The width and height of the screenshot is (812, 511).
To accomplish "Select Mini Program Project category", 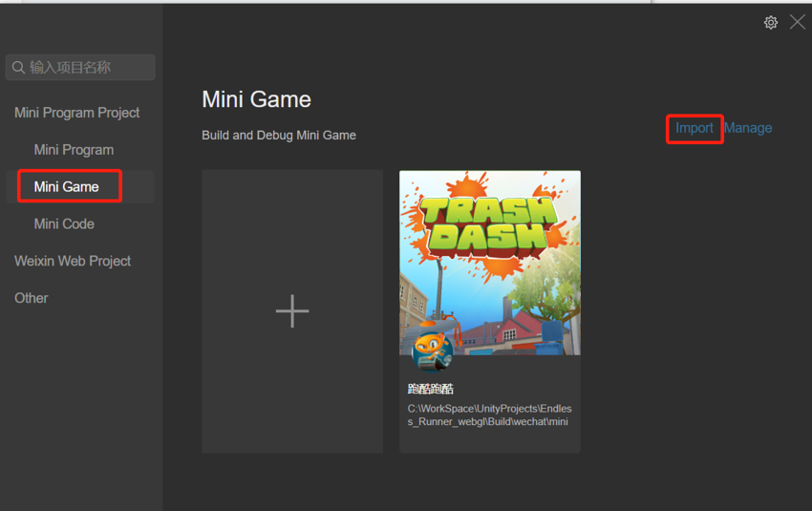I will point(76,113).
